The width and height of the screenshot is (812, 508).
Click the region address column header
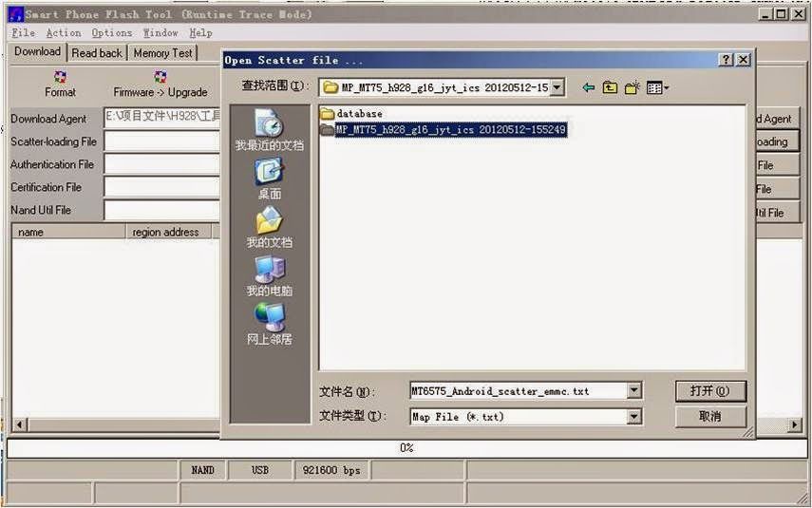(x=169, y=232)
